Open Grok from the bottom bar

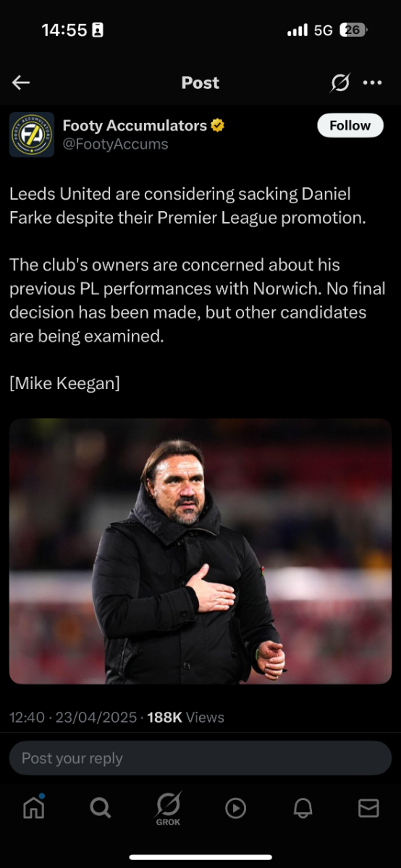pyautogui.click(x=168, y=809)
